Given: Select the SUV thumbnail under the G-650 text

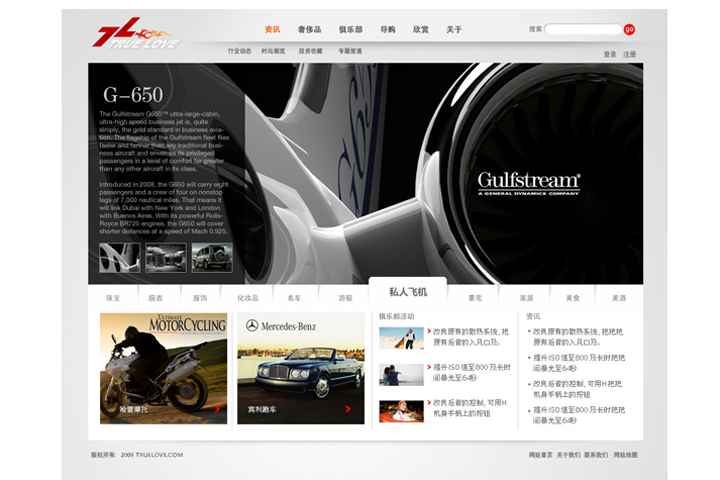Looking at the screenshot, I should (212, 257).
